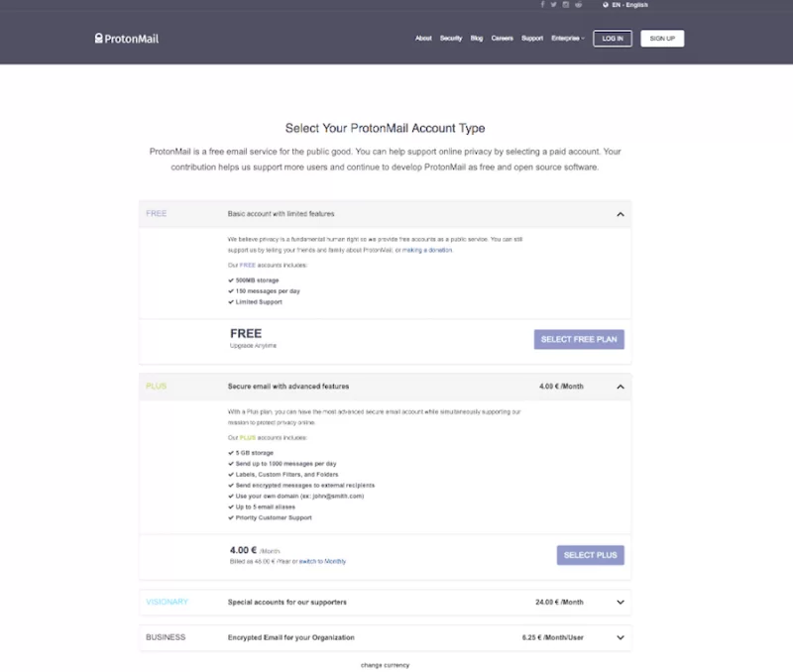Open ProtonMail's Facebook page via social icon
The height and width of the screenshot is (672, 793).
(541, 5)
